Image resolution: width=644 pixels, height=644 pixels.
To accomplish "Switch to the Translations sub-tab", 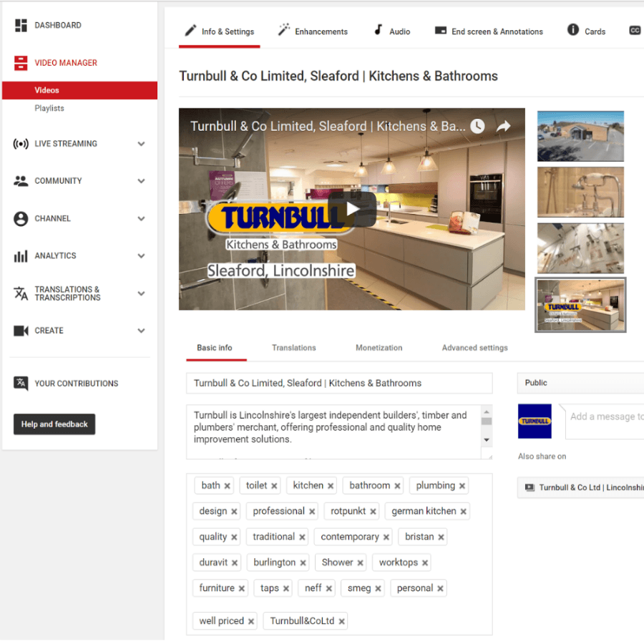I will (293, 348).
